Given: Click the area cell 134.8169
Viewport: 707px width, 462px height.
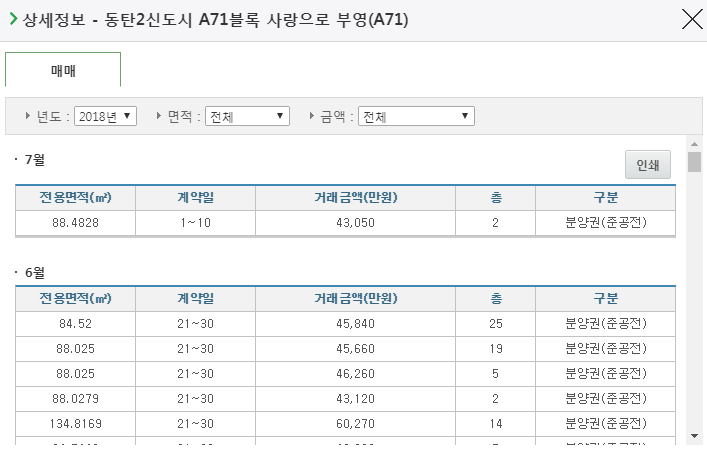Looking at the screenshot, I should pos(75,424).
